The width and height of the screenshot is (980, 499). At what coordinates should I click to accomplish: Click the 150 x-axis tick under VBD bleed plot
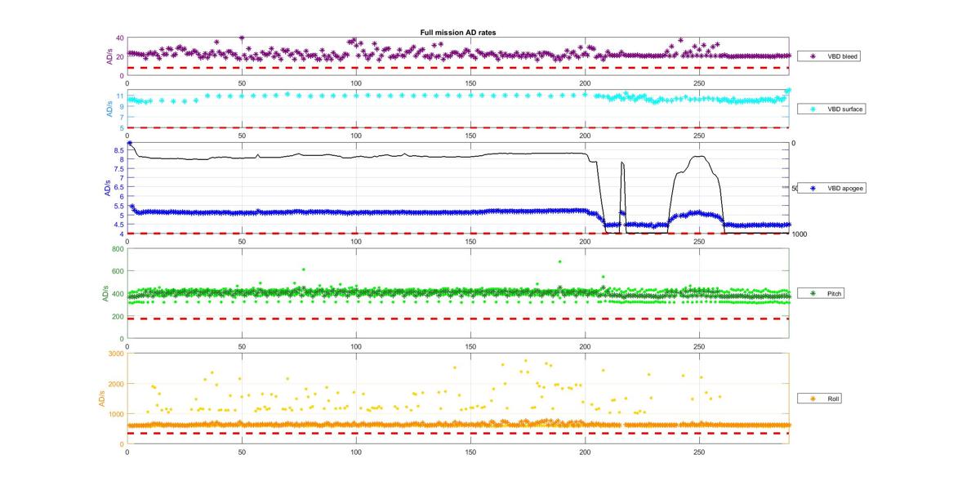[x=470, y=82]
